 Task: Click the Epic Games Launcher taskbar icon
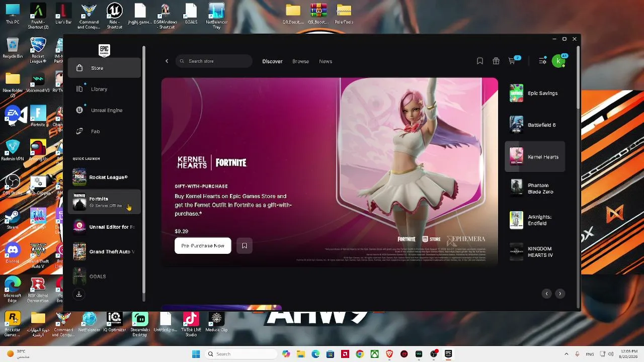click(x=448, y=354)
